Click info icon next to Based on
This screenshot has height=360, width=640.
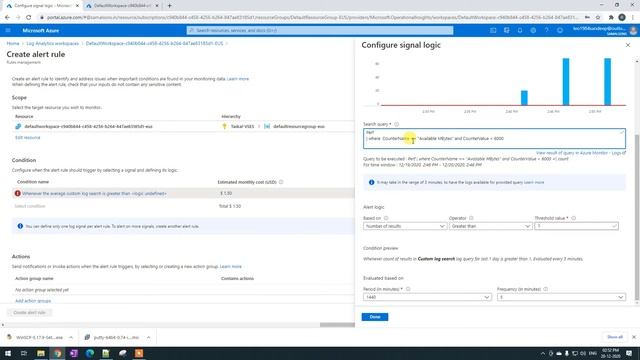(386, 218)
